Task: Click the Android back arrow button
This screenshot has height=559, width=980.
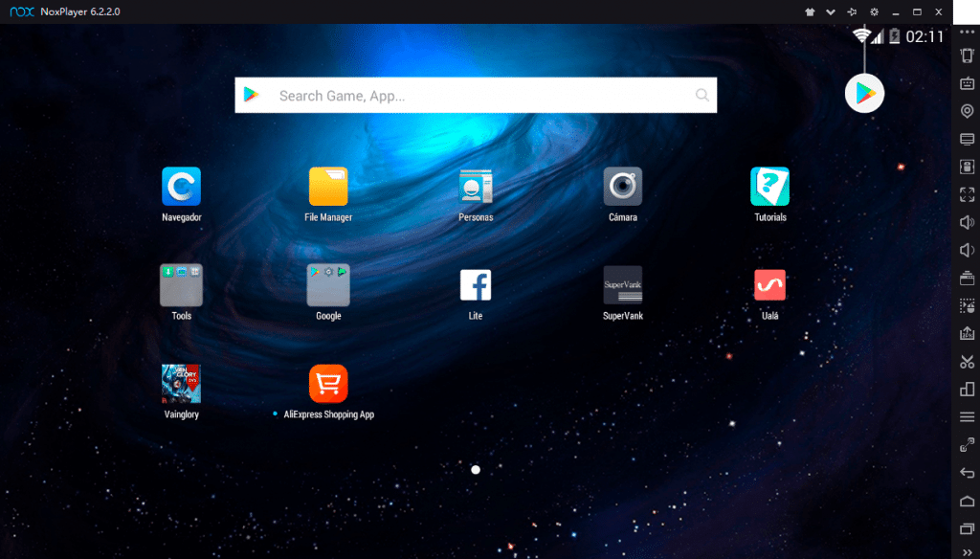Action: pyautogui.click(x=967, y=474)
